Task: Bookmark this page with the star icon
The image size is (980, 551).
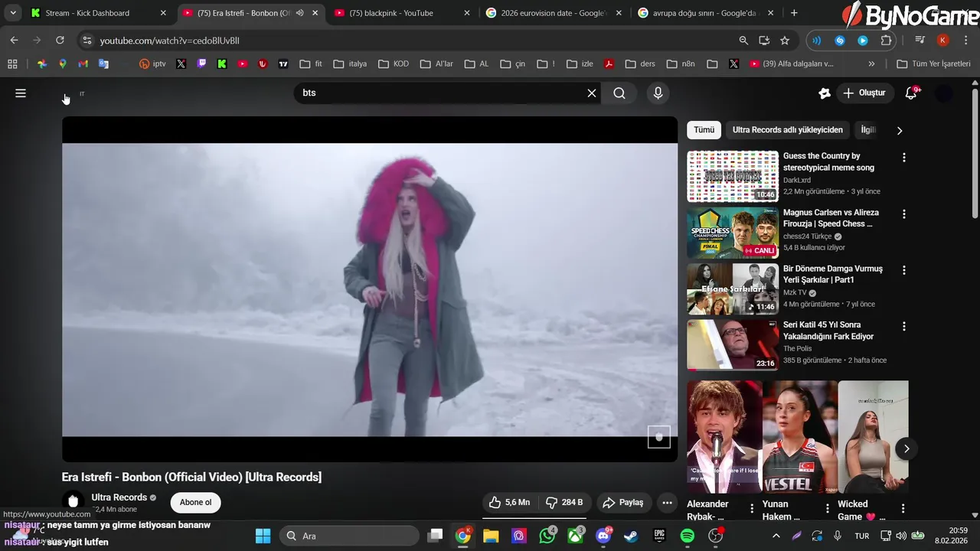Action: 785,40
